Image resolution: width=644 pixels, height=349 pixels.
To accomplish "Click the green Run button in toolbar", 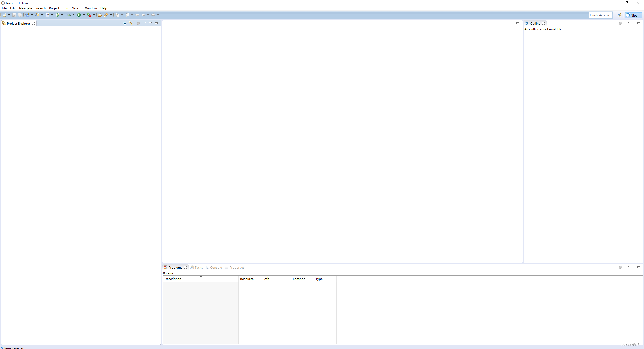I will 79,15.
